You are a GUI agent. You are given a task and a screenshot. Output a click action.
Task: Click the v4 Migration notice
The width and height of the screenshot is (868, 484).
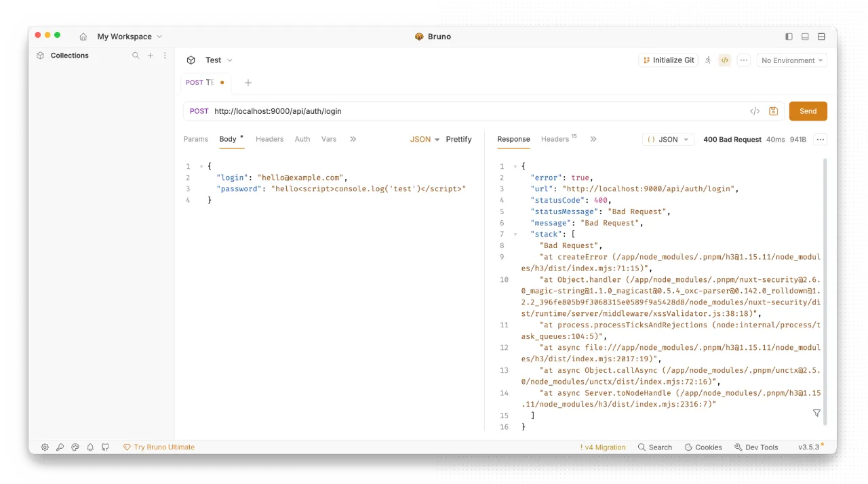tap(603, 447)
